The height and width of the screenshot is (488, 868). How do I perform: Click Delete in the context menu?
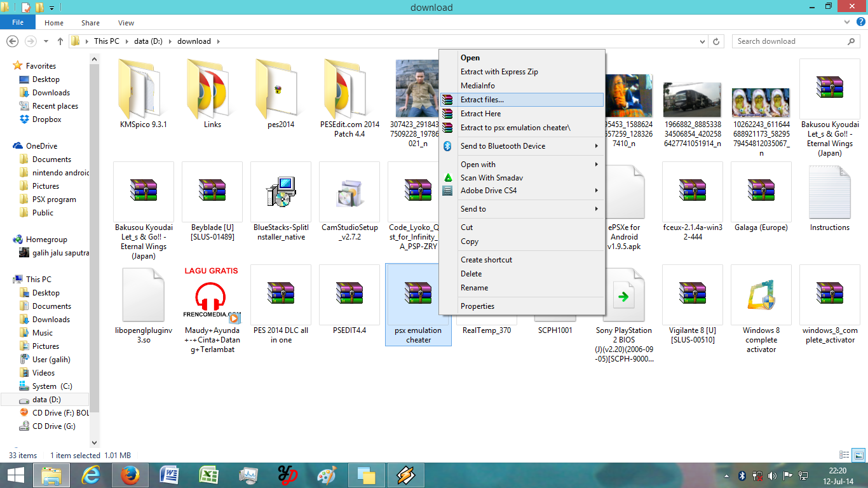click(x=522, y=274)
